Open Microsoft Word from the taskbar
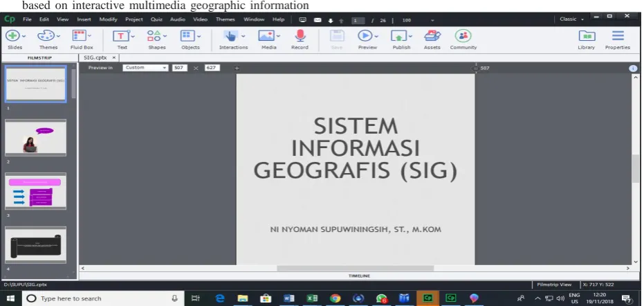This screenshot has height=306, width=644. (289, 298)
